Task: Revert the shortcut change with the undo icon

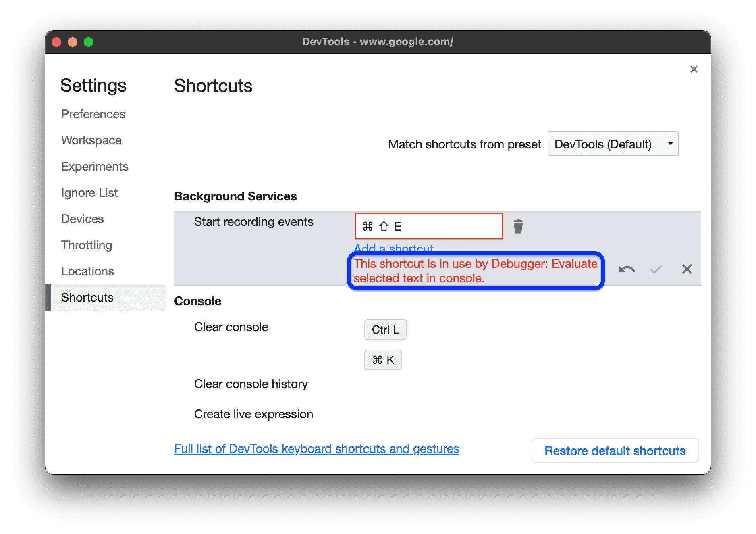Action: (627, 269)
